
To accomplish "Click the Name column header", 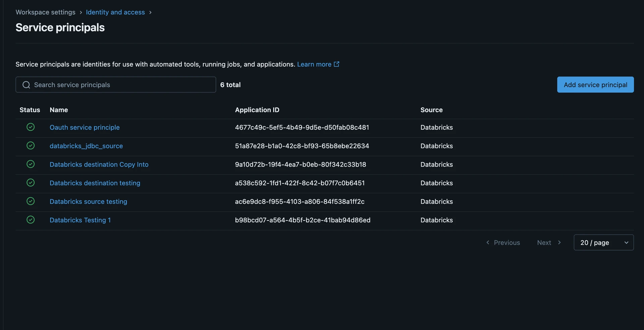I will click(59, 110).
